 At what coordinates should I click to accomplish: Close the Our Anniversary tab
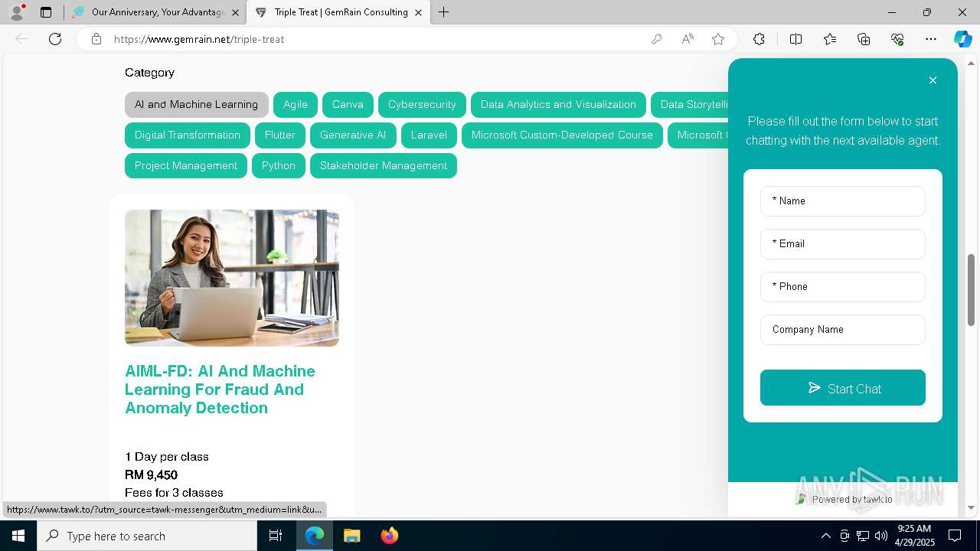click(x=235, y=12)
